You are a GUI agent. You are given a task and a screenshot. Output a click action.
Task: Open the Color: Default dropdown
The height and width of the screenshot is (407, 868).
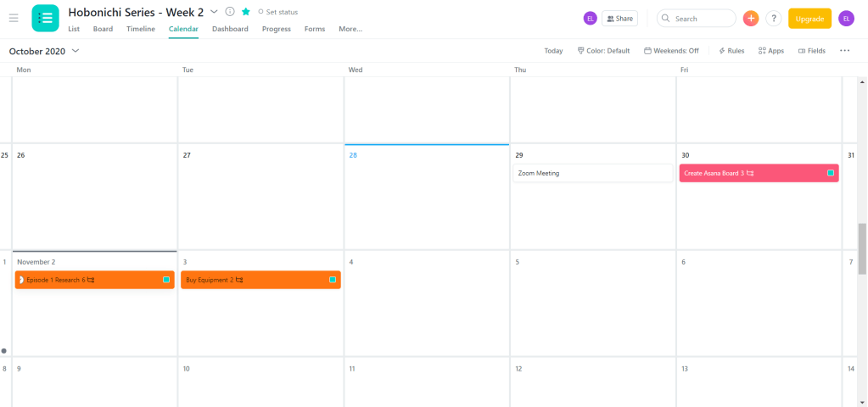603,51
